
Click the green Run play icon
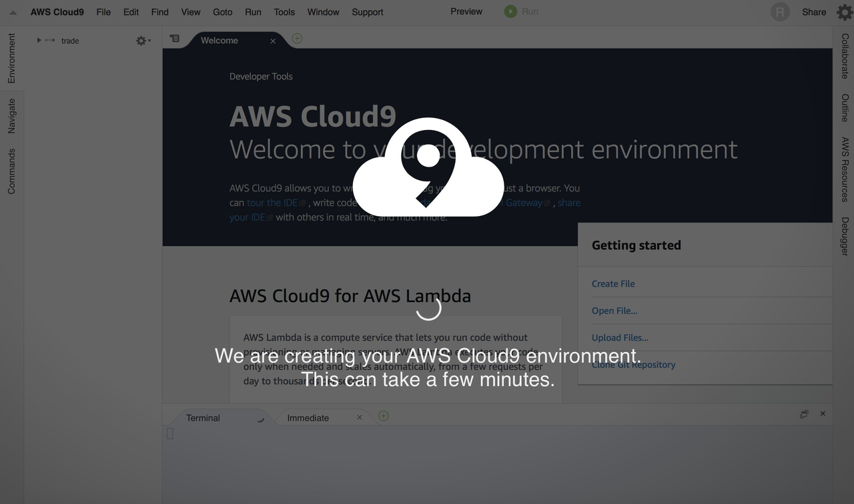510,11
